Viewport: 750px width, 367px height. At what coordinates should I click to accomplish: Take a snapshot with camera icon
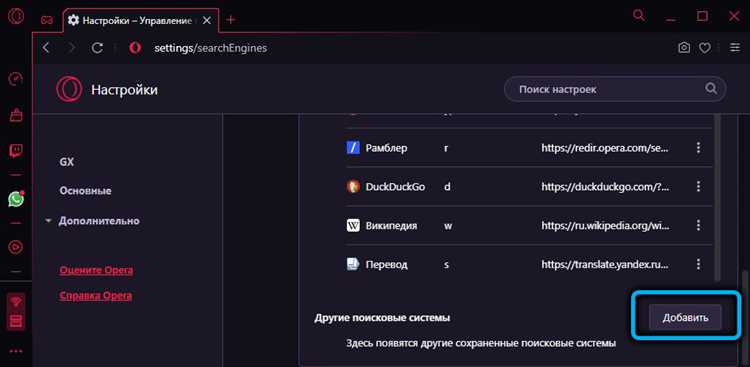pyautogui.click(x=684, y=48)
